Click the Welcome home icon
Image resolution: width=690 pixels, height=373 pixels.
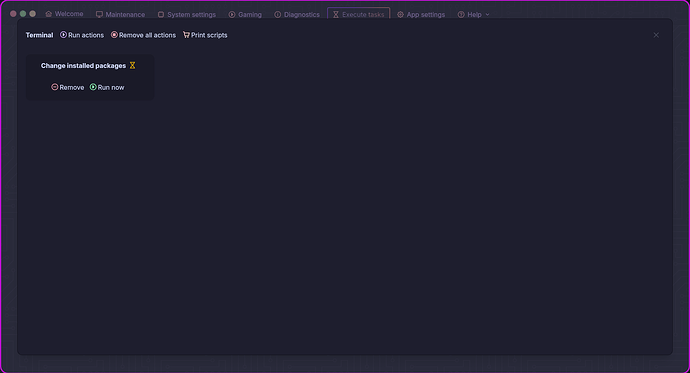(48, 14)
